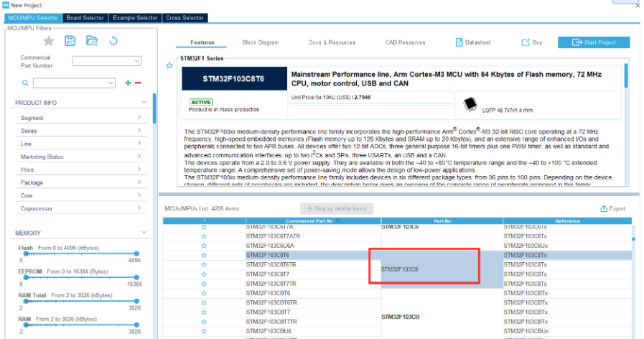Click the magnifier search icon
This screenshot has height=339, width=644.
[x=25, y=83]
